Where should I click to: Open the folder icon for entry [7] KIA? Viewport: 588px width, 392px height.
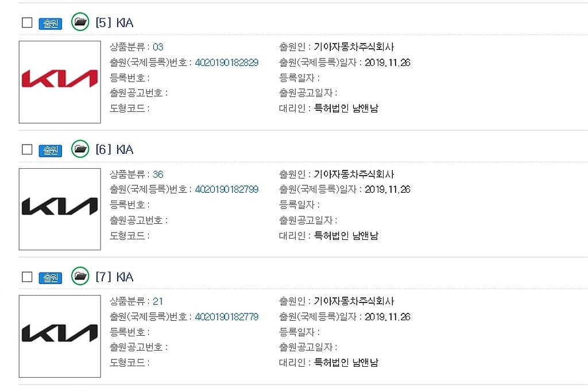click(80, 276)
